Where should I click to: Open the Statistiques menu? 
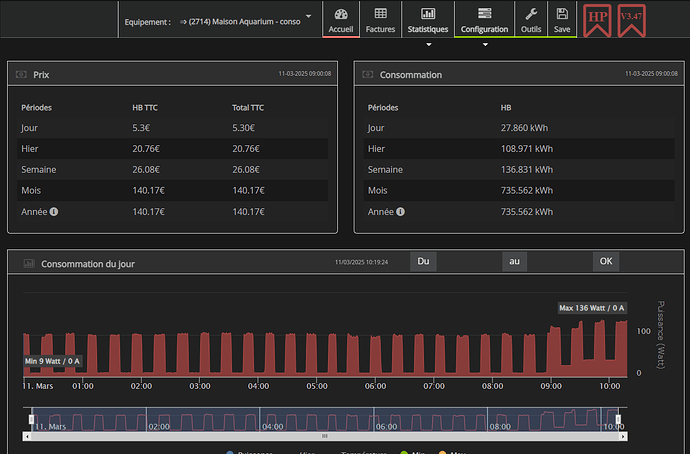pyautogui.click(x=428, y=20)
